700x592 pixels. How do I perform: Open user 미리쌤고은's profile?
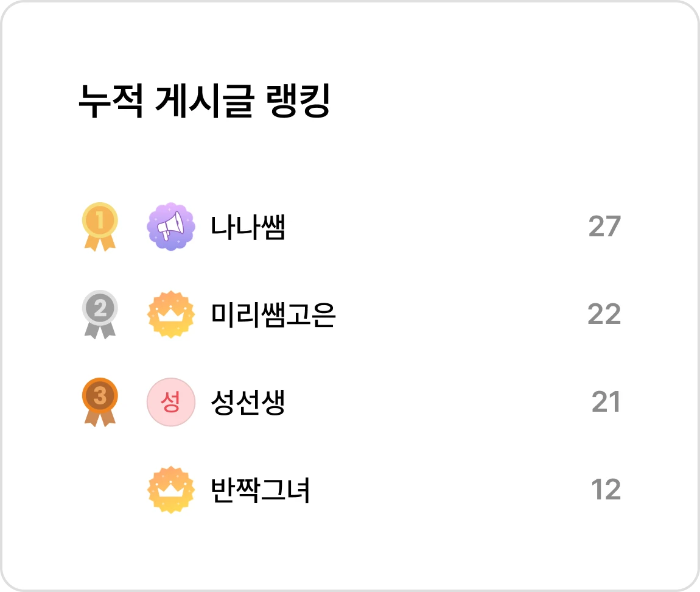(x=273, y=314)
